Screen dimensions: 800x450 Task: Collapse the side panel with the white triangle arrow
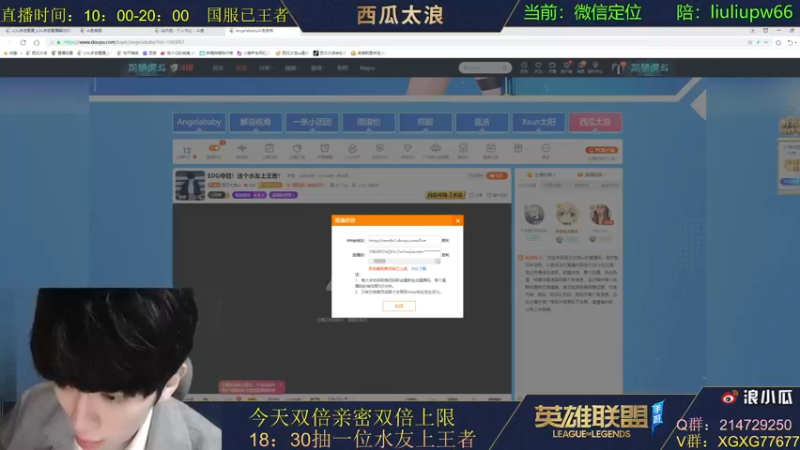(x=699, y=105)
